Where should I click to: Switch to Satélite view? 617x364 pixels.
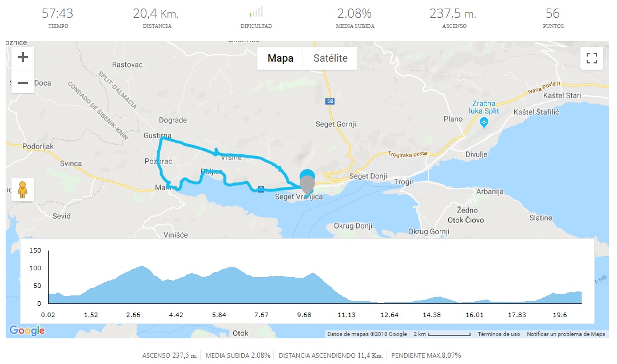(330, 58)
